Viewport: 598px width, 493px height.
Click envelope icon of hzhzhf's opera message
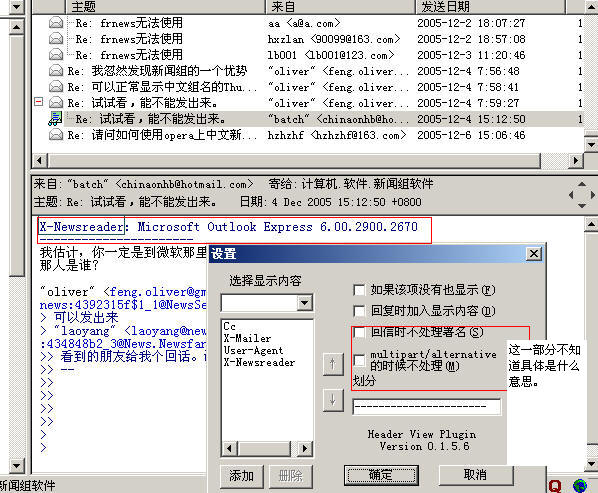pos(56,135)
